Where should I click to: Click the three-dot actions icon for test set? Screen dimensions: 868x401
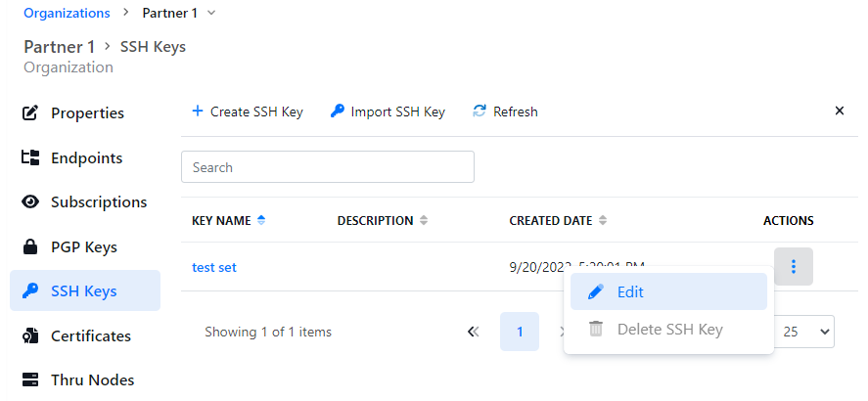click(x=793, y=266)
